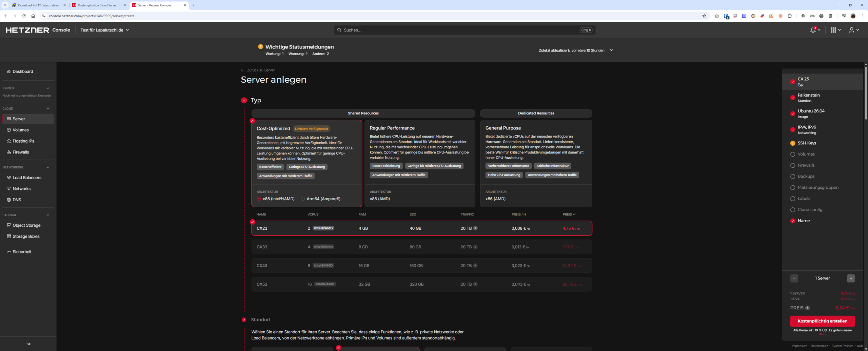Select the CX23 server type row
Viewport: 868px width, 351px height.
click(x=422, y=228)
